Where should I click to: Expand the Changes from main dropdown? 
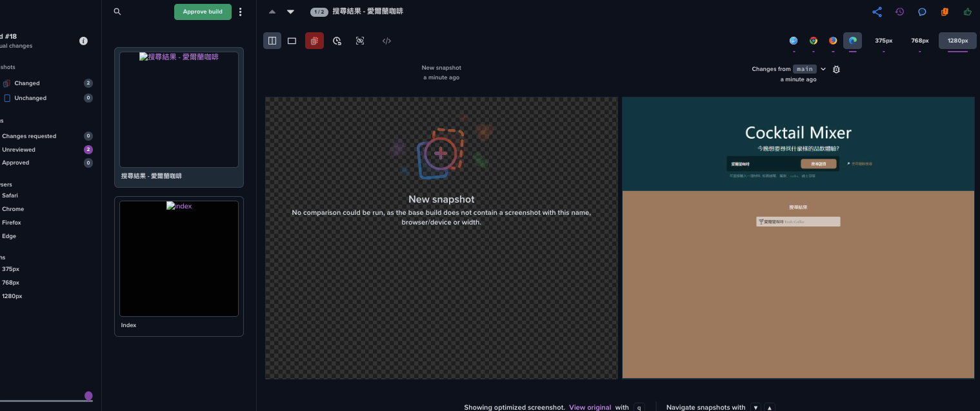(x=823, y=69)
